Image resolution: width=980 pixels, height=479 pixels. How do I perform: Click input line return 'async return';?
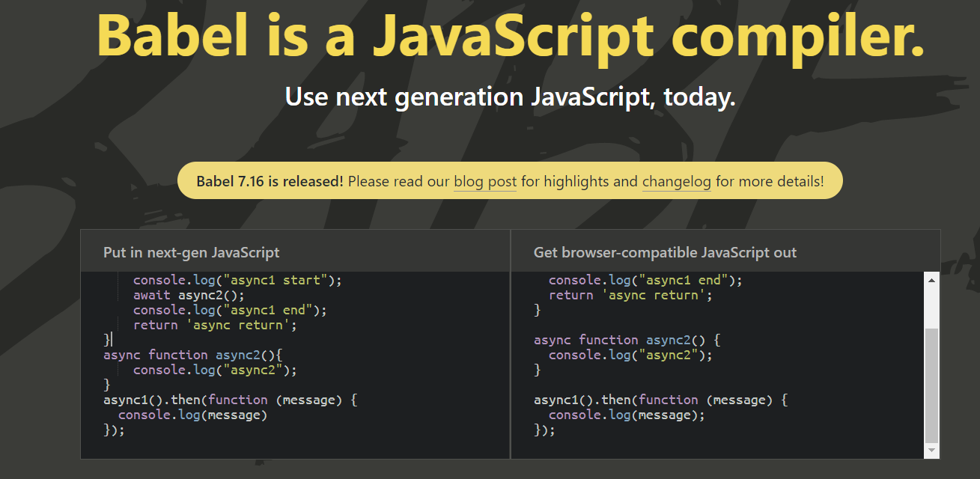click(215, 325)
